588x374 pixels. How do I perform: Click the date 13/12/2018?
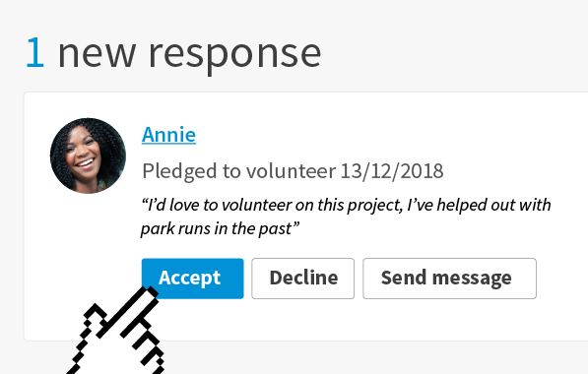[x=392, y=171]
